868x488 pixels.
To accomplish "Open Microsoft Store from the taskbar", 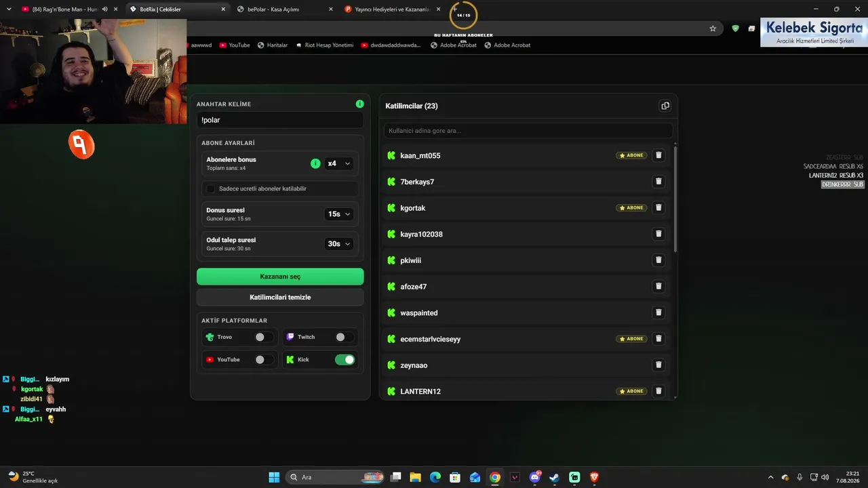I will click(x=456, y=477).
